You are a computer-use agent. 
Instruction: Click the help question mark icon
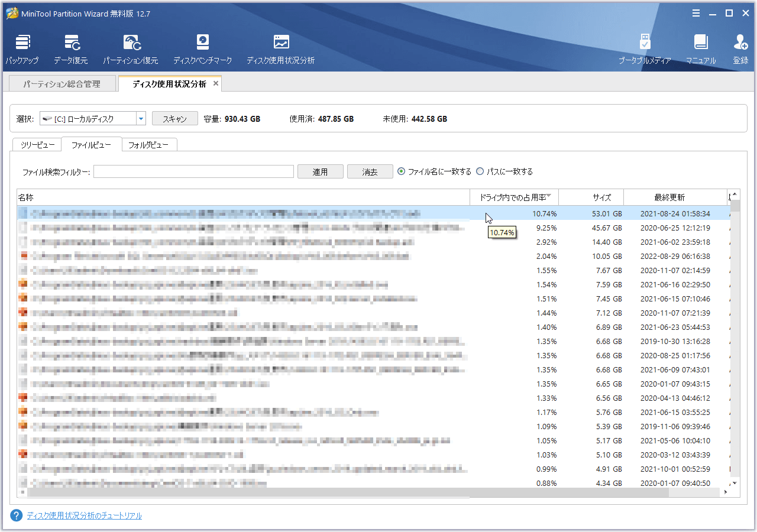point(17,515)
